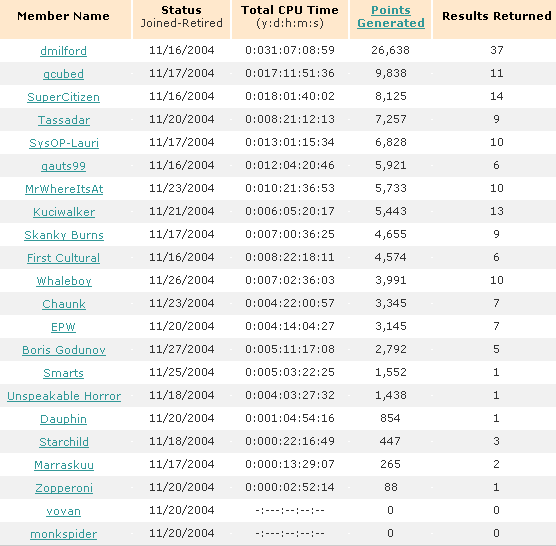This screenshot has height=546, width=556.
Task: Open SysOP-Lauri member link
Action: pos(64,143)
